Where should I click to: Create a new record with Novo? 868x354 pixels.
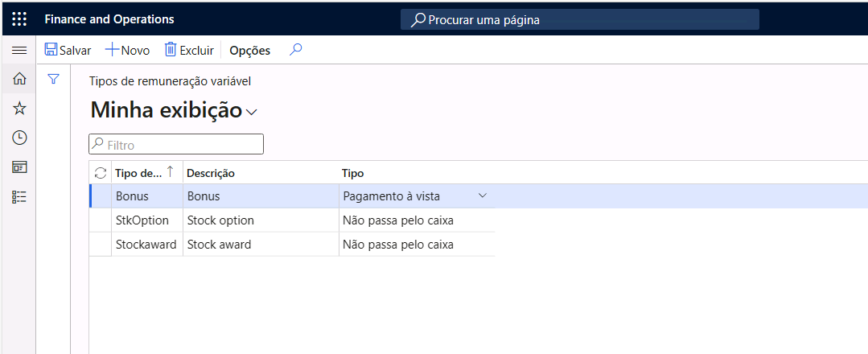click(x=127, y=50)
